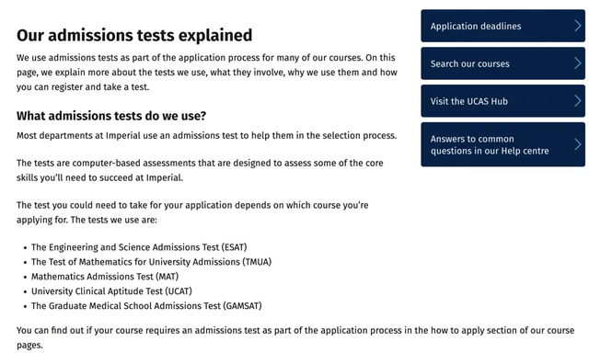The image size is (589, 364).
Task: Click the University Clinical Aptitude Test (UCAT) entry
Action: pyautogui.click(x=111, y=291)
